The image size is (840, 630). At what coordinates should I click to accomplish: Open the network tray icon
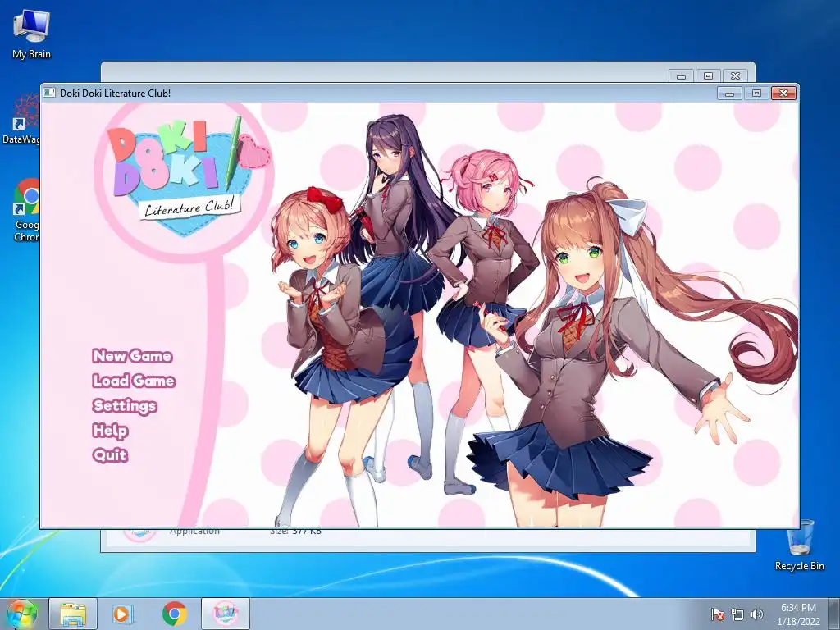coord(737,614)
